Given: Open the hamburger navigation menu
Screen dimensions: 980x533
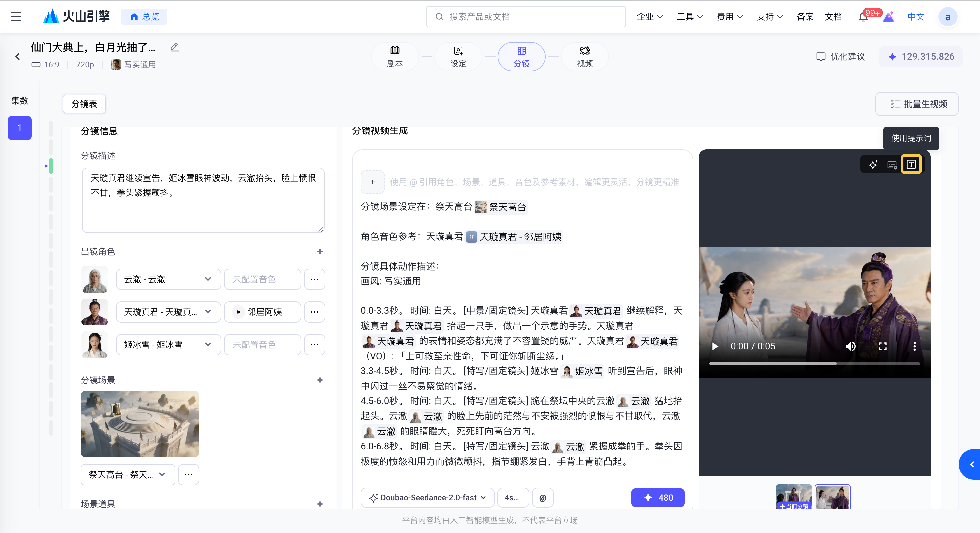Looking at the screenshot, I should 16,17.
